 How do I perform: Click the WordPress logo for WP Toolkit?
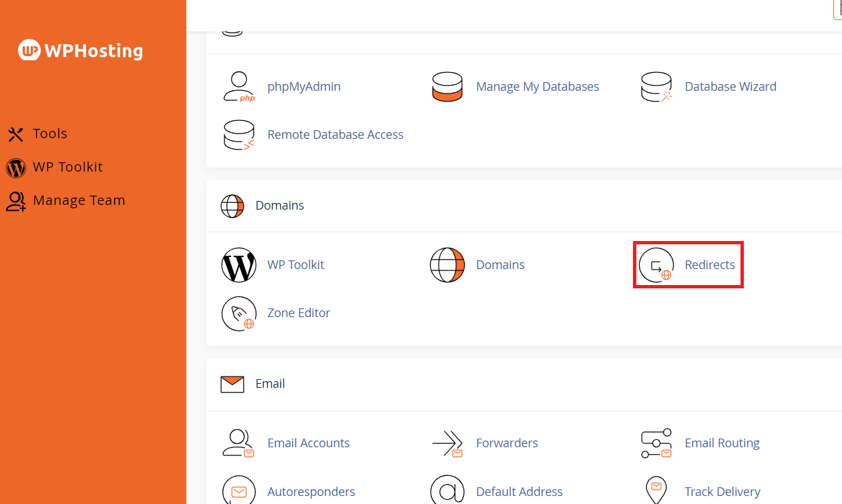[x=238, y=265]
